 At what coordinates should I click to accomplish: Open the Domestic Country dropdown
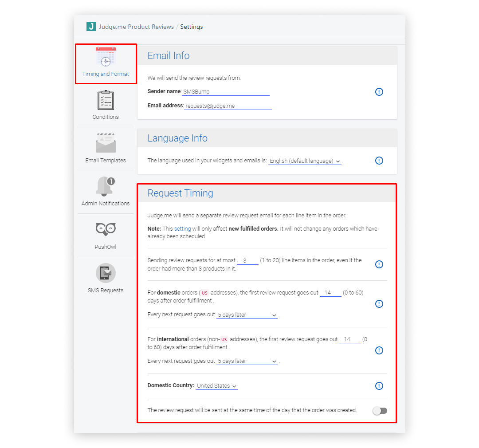pyautogui.click(x=216, y=385)
